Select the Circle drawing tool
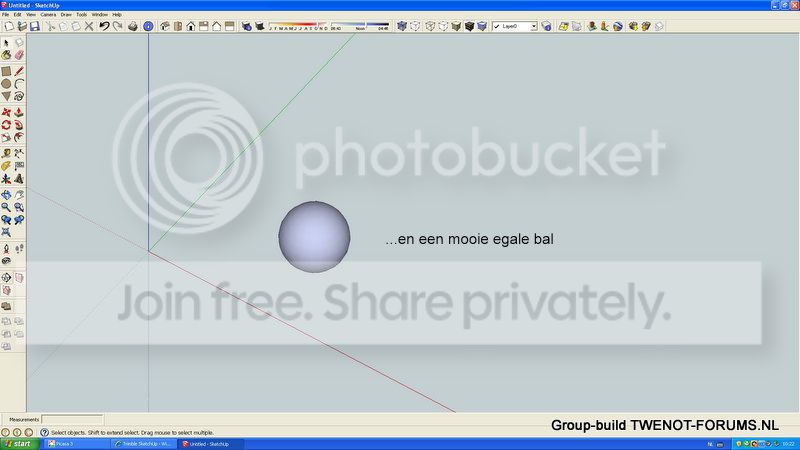Image resolution: width=800 pixels, height=450 pixels. 6,84
